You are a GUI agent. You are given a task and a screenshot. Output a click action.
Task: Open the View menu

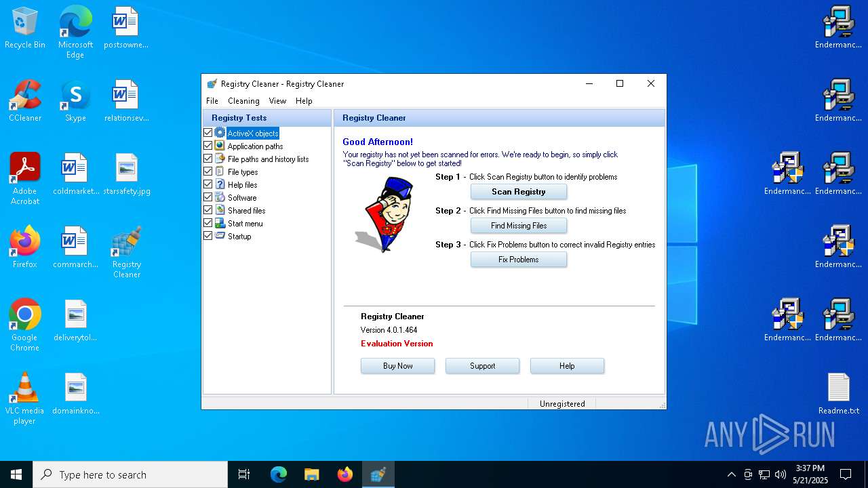pos(277,100)
